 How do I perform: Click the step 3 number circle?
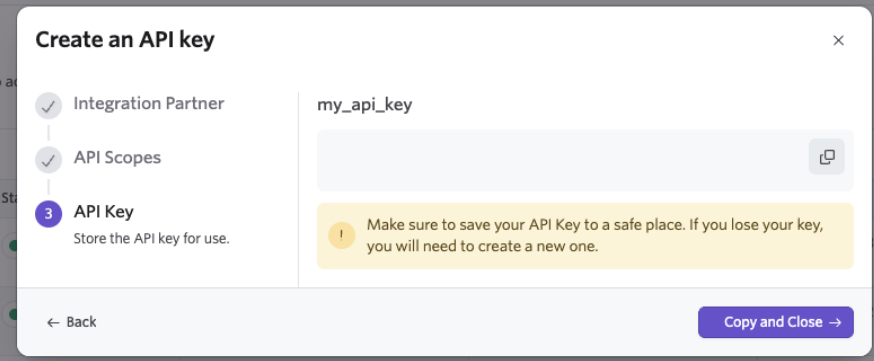point(48,214)
